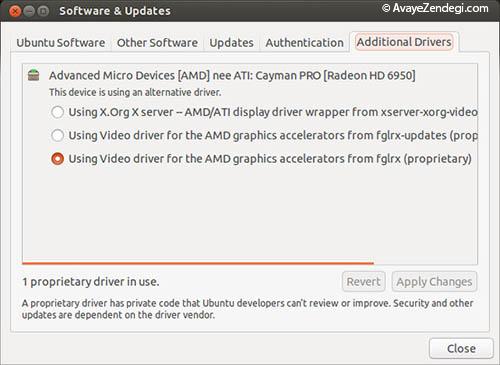Select X.Org X server driver option

pyautogui.click(x=57, y=112)
